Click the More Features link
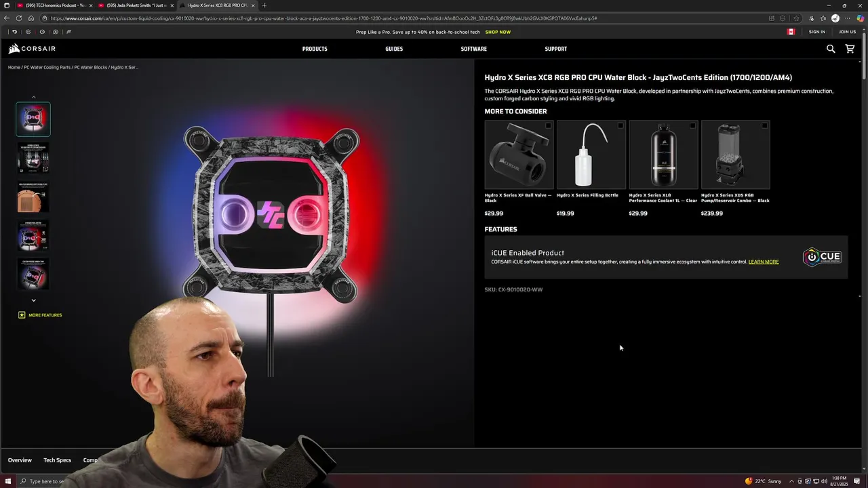 pyautogui.click(x=45, y=315)
